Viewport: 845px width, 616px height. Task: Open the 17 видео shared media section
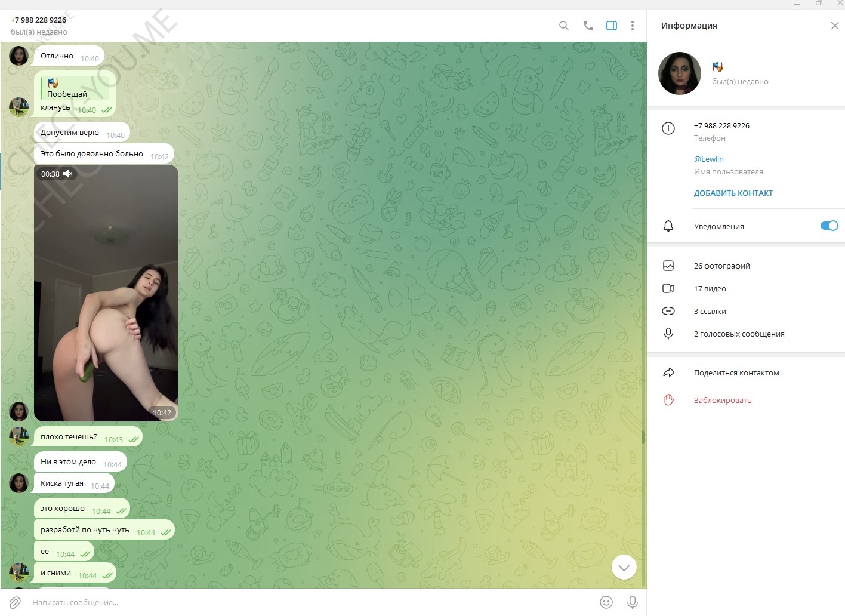click(710, 289)
